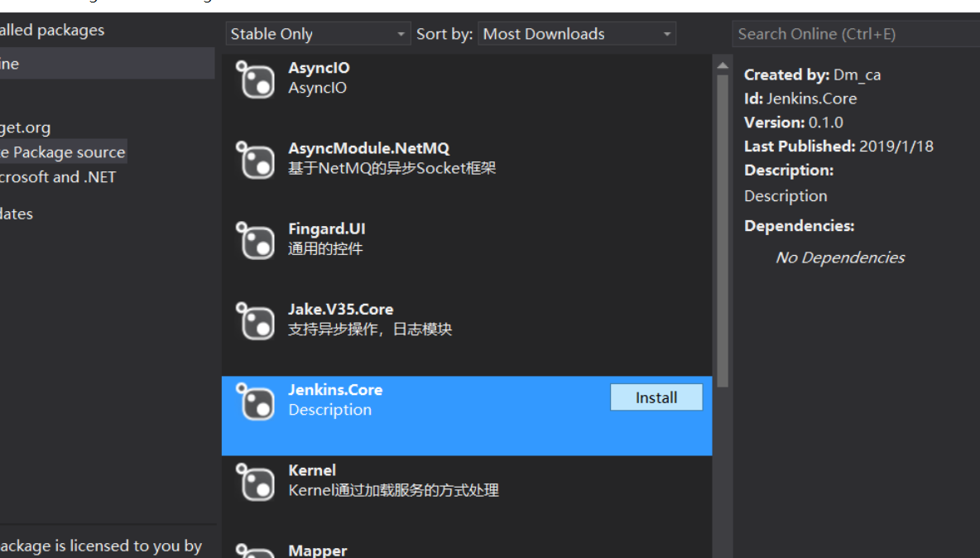Choose the private Package source entry
This screenshot has height=558, width=980.
(63, 152)
